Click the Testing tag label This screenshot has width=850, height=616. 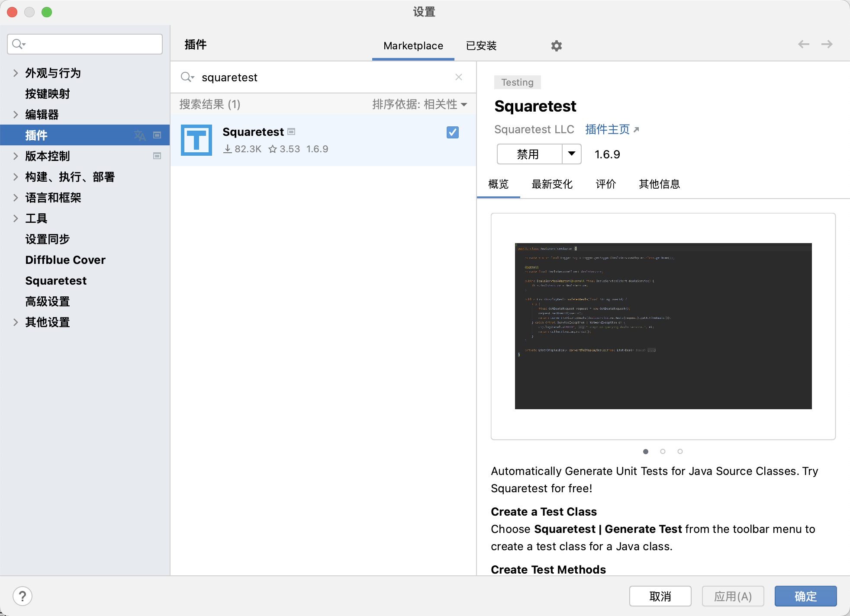(517, 82)
